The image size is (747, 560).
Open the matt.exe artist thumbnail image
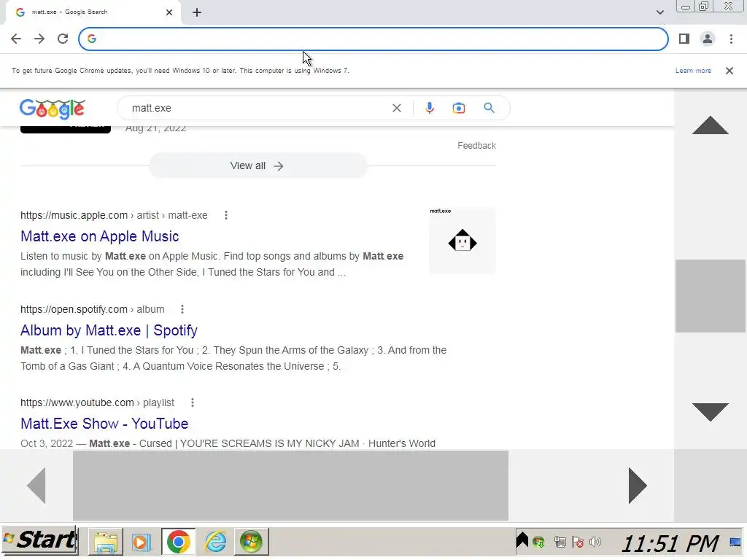[x=462, y=241]
